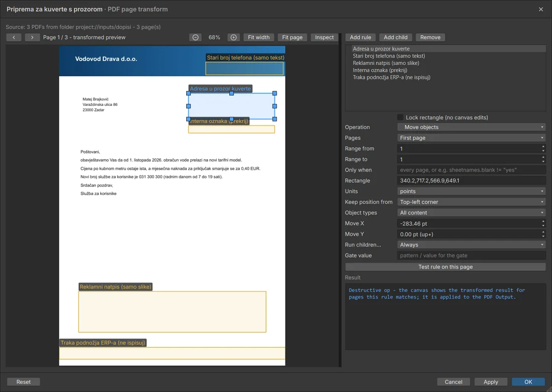Click the Fit page button

coord(292,37)
